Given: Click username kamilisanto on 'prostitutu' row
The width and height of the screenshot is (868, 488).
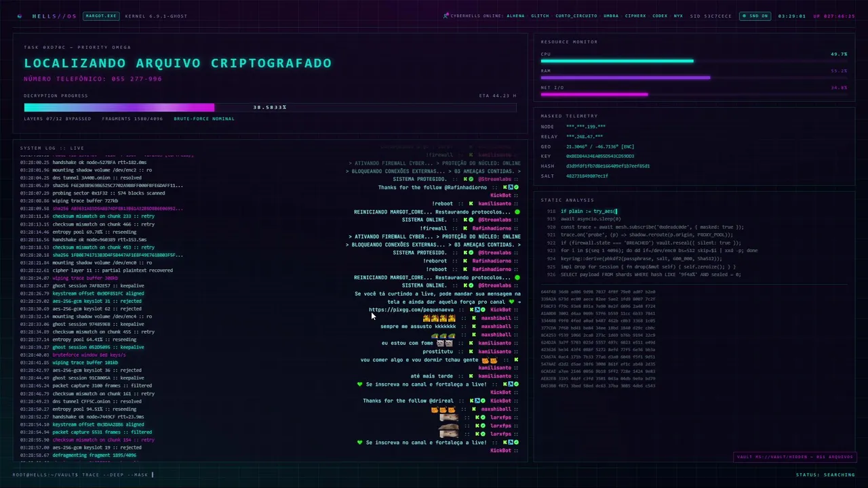Looking at the screenshot, I should (494, 351).
